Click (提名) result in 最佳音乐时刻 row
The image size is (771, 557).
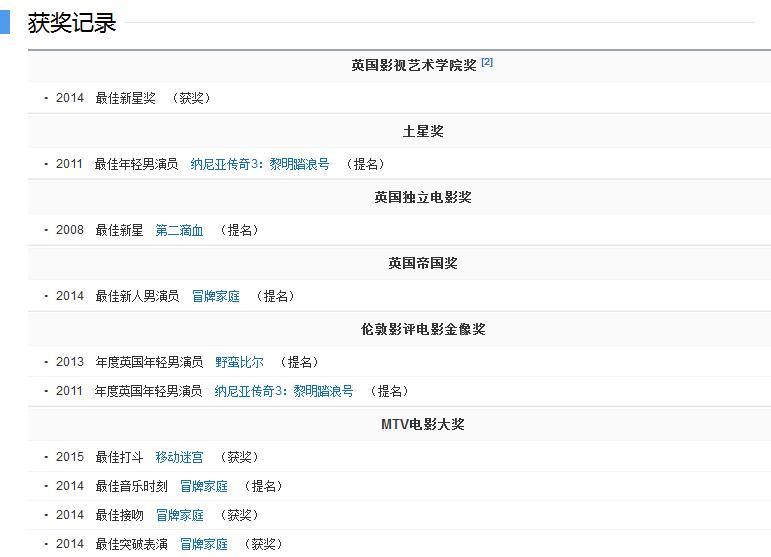pyautogui.click(x=264, y=486)
